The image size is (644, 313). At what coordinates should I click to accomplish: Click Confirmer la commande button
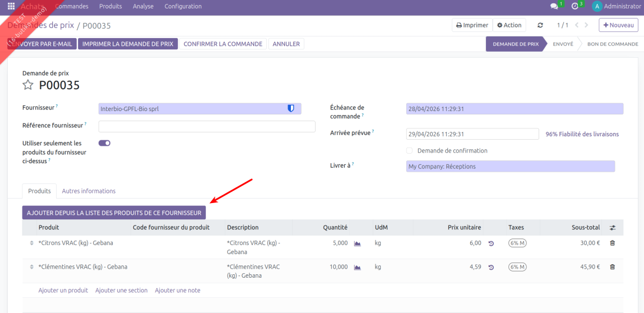pyautogui.click(x=223, y=44)
